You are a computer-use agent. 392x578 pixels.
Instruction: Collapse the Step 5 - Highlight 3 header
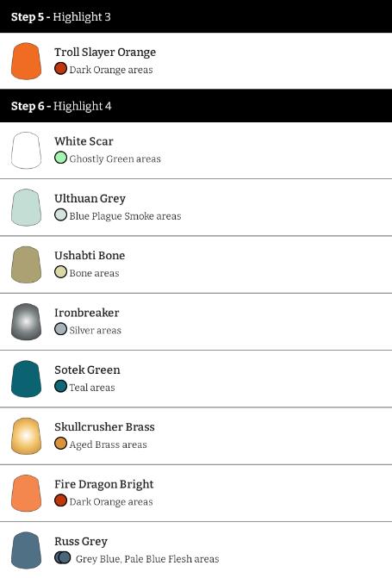pos(196,16)
